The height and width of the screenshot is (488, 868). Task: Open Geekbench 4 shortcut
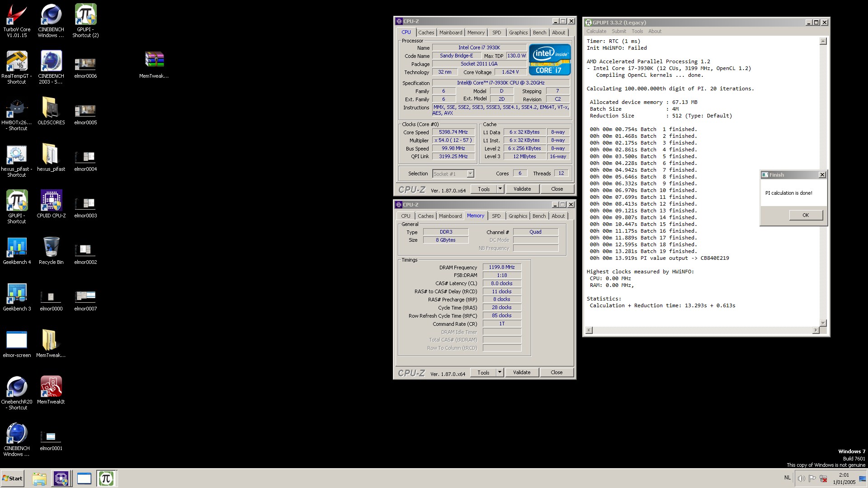(17, 250)
